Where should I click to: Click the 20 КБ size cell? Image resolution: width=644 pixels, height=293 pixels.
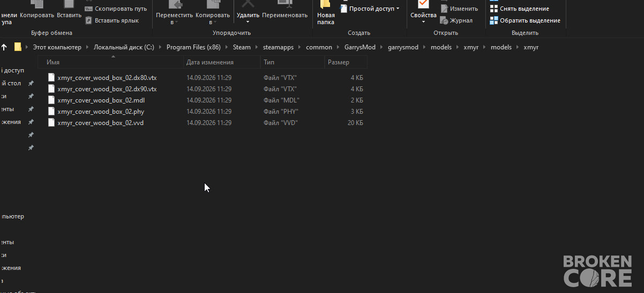pyautogui.click(x=355, y=122)
